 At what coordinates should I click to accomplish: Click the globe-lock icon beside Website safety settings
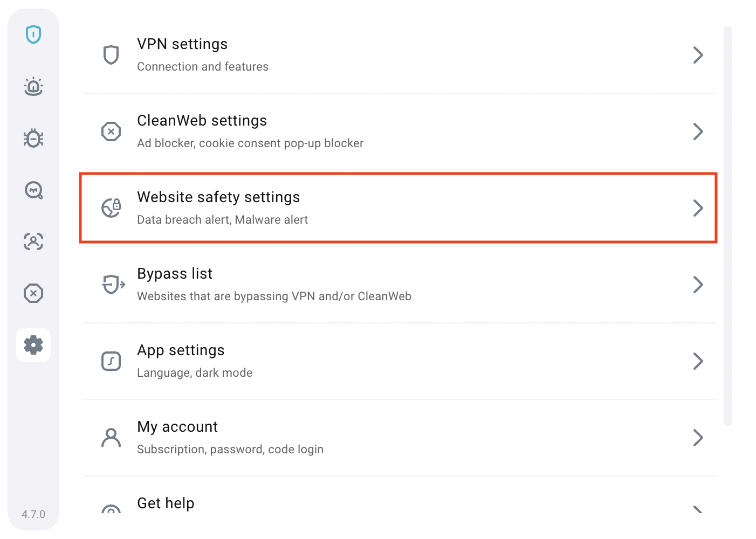111,208
